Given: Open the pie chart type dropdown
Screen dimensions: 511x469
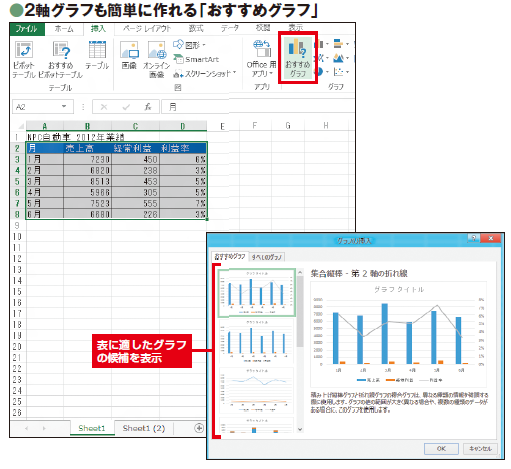Looking at the screenshot, I should point(322,72).
